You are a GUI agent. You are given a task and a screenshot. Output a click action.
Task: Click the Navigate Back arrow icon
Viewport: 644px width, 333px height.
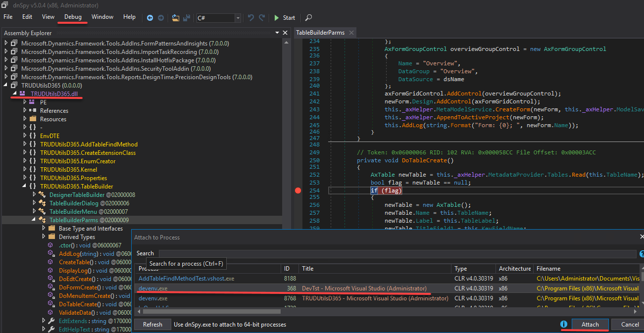click(x=150, y=18)
